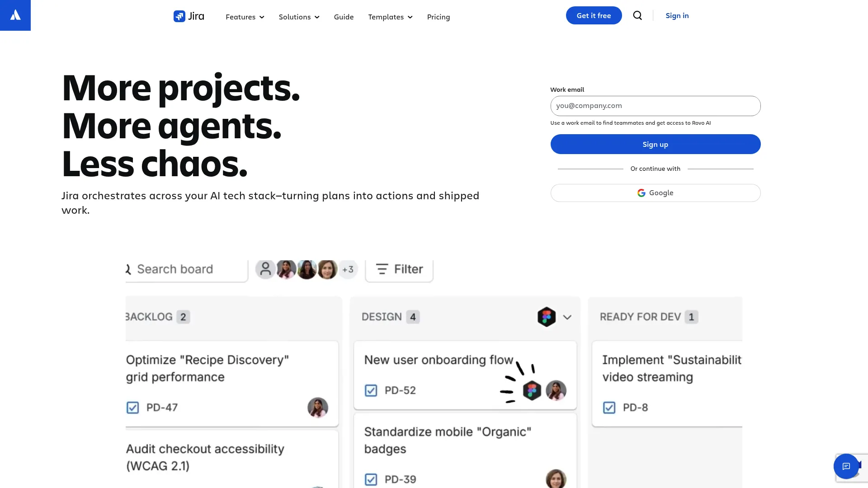This screenshot has width=868, height=488.
Task: Click the Atlassian logo icon
Action: 15,15
